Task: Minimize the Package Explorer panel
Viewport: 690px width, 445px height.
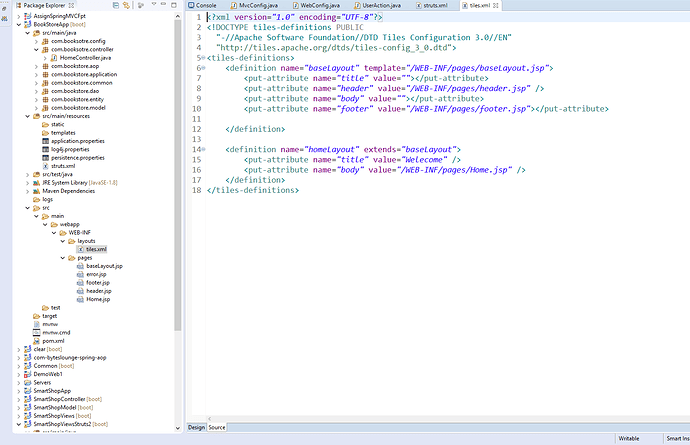Action: [164, 5]
